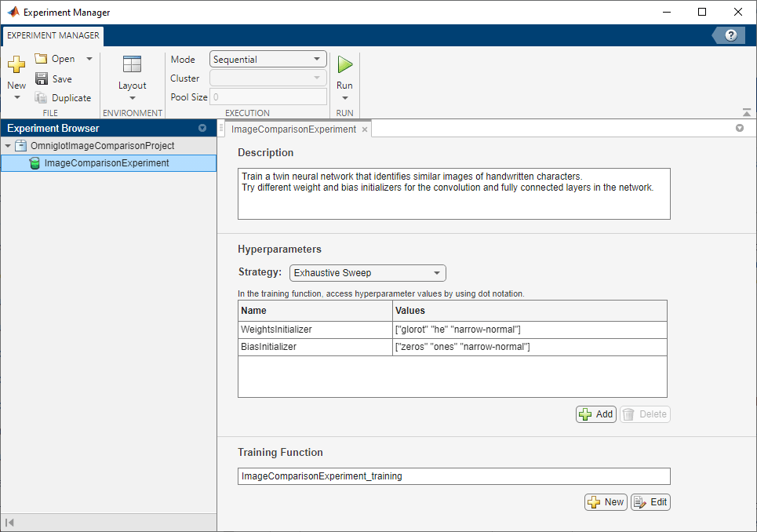Viewport: 757px width, 532px height.
Task: Expand the Open button dropdown arrow
Action: (89, 60)
